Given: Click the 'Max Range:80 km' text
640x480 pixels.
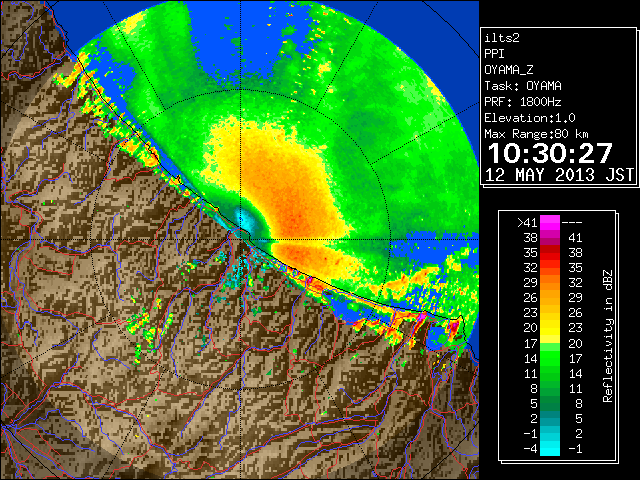Looking at the screenshot, I should click(536, 134).
